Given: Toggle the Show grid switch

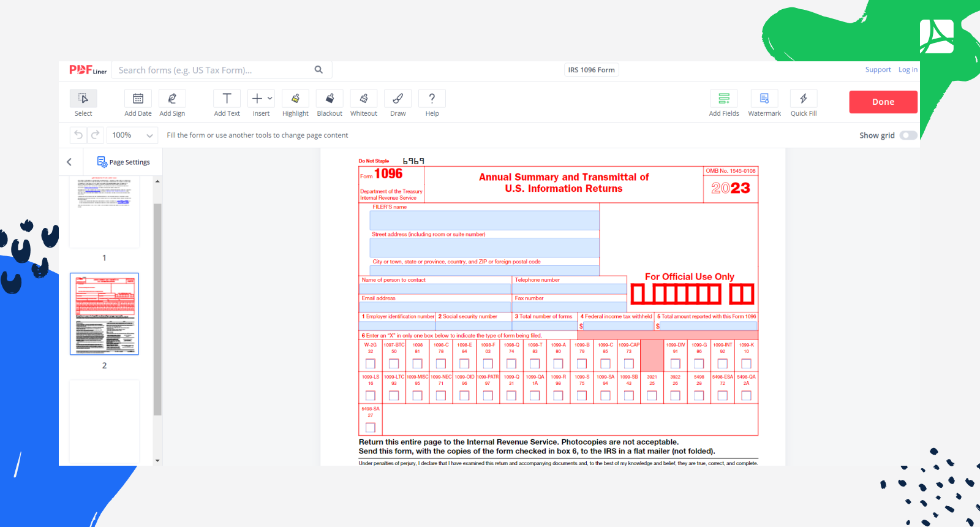Looking at the screenshot, I should [908, 135].
